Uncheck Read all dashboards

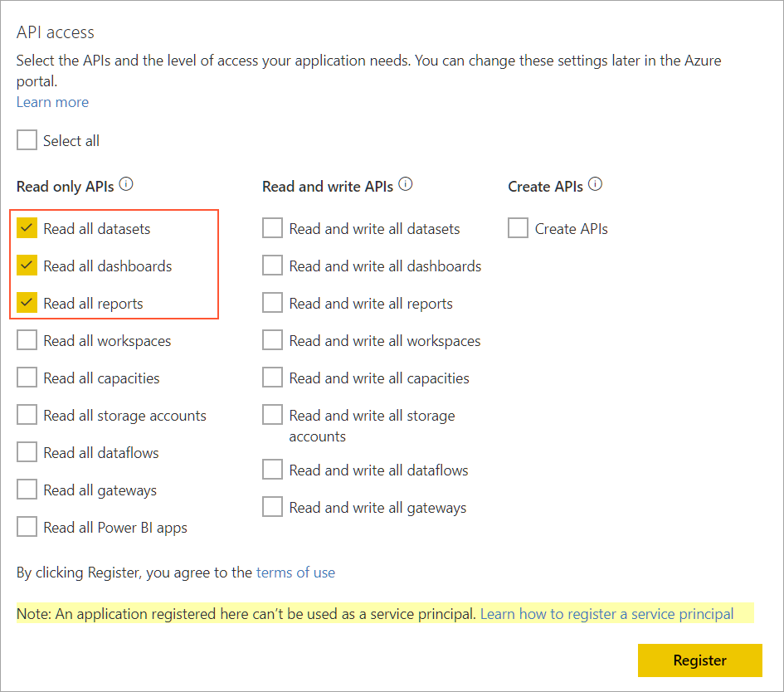(27, 266)
